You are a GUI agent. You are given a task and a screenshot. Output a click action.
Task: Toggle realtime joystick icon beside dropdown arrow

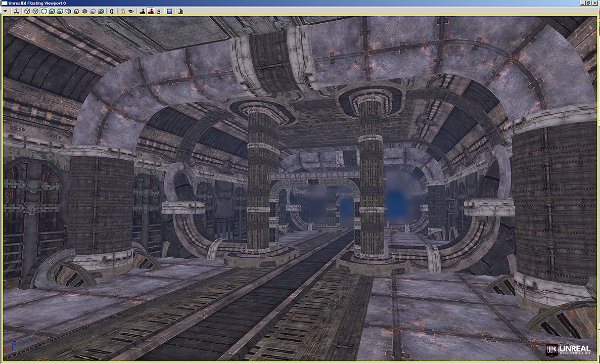tap(17, 12)
